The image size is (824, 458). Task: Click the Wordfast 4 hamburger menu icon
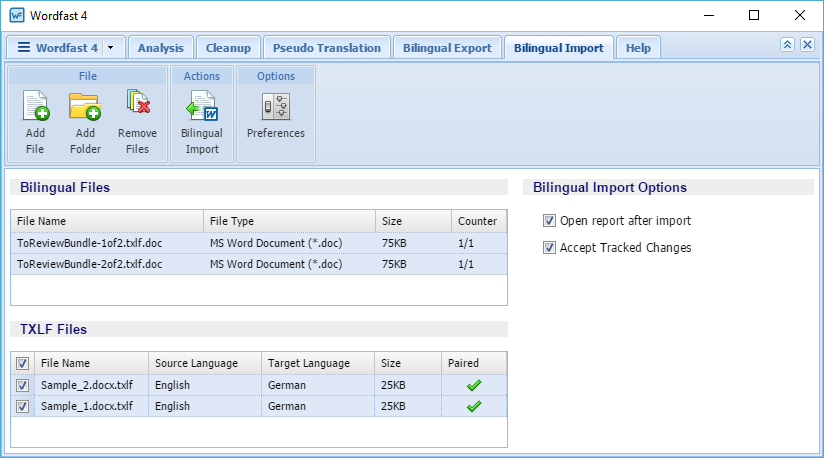coord(24,47)
